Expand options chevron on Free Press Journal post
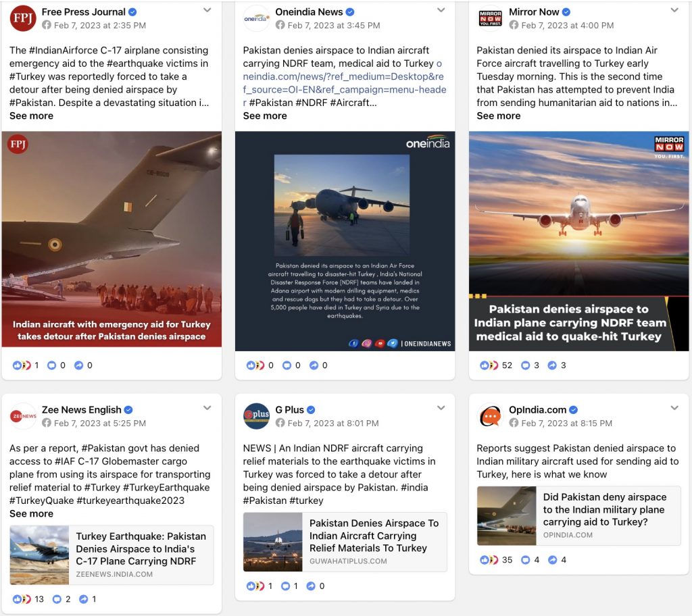692x616 pixels. (207, 10)
